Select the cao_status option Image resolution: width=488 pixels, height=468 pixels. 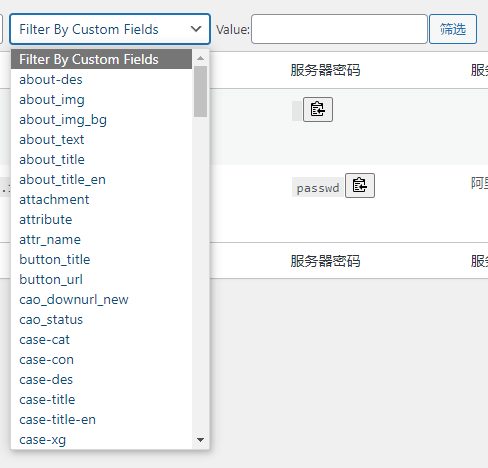pos(101,319)
